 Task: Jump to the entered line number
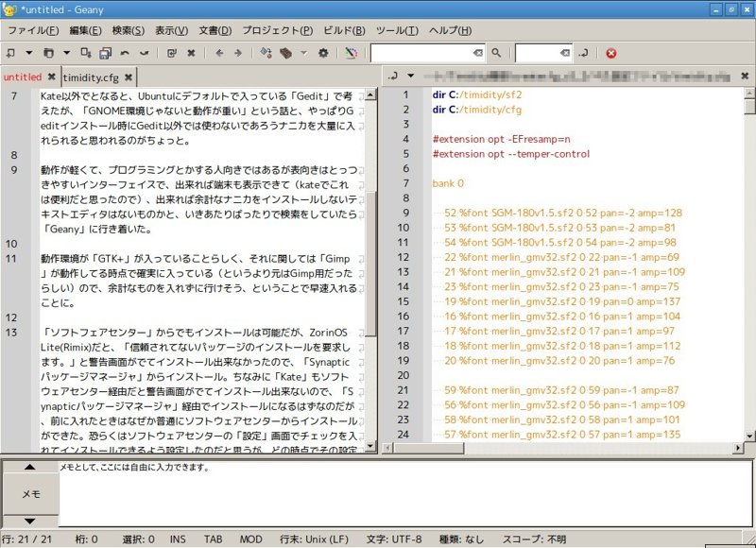583,53
